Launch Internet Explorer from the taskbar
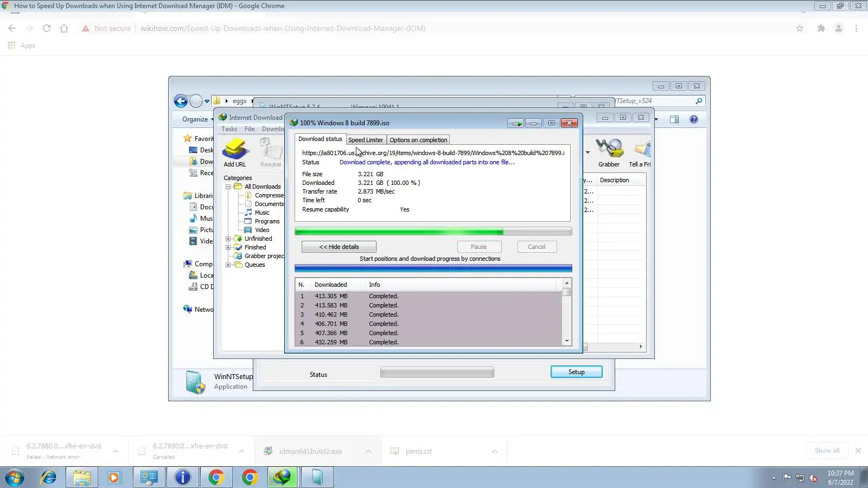The width and height of the screenshot is (868, 488). pos(49,477)
